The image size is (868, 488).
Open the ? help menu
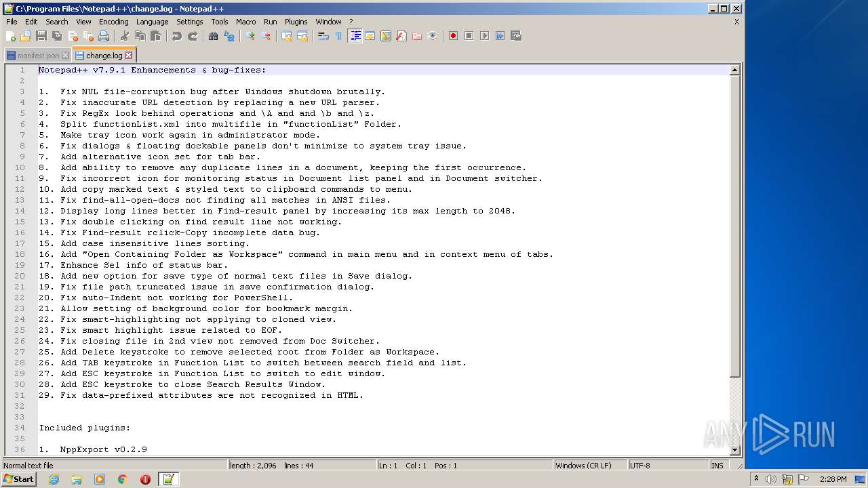click(351, 22)
